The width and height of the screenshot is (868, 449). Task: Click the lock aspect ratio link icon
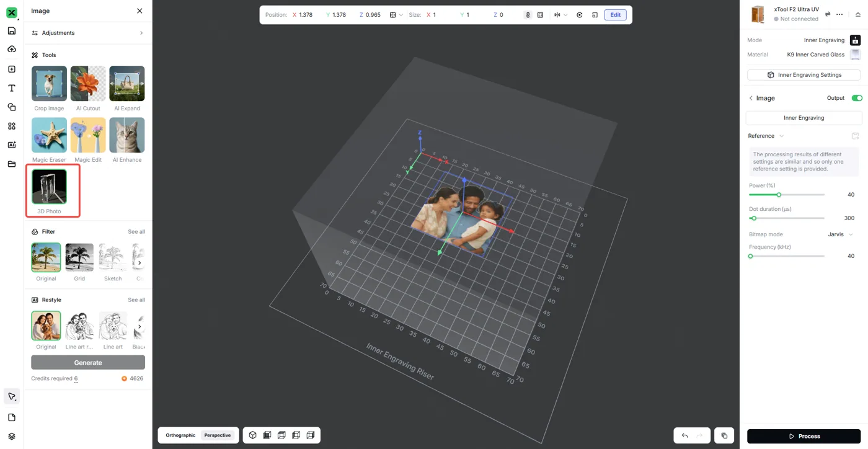tap(528, 15)
